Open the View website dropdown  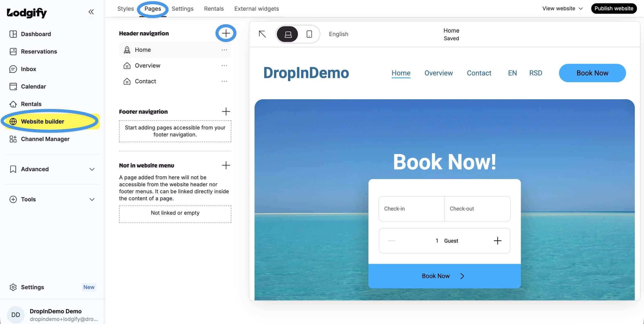click(563, 9)
